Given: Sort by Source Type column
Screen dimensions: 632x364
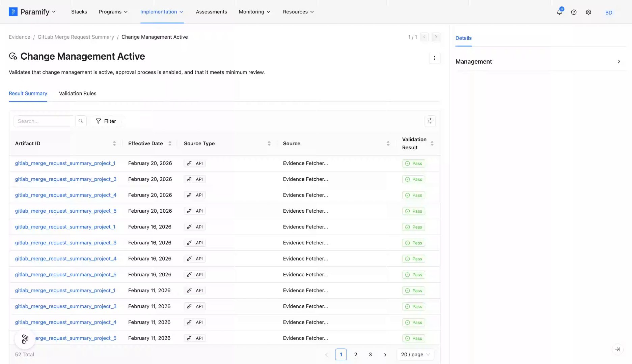Looking at the screenshot, I should (x=269, y=144).
